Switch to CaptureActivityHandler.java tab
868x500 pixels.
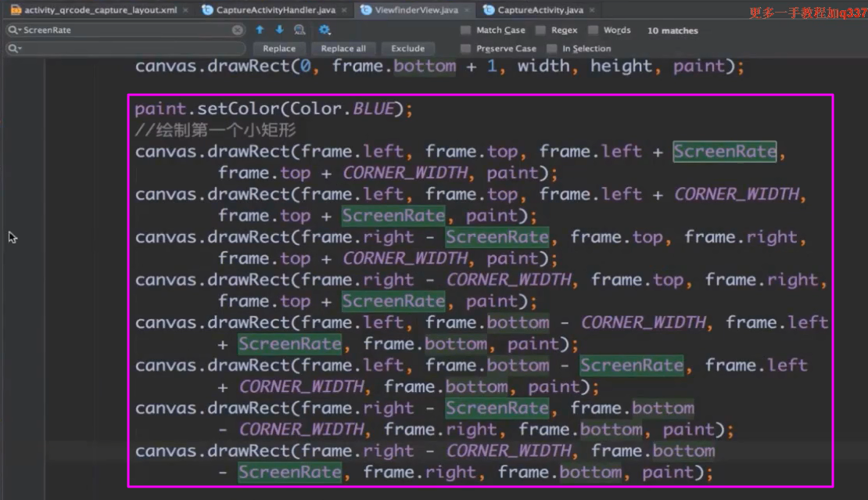(268, 10)
